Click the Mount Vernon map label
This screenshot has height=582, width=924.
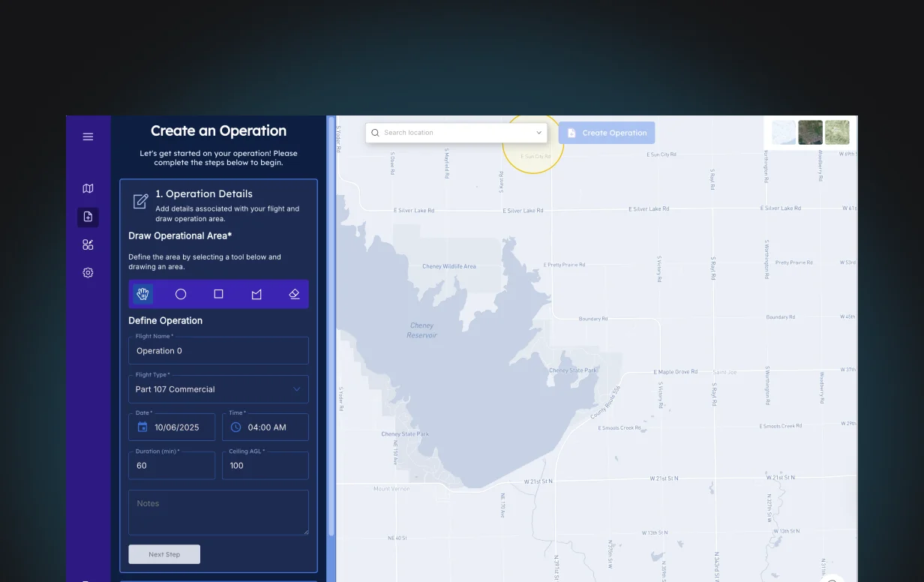coord(391,489)
